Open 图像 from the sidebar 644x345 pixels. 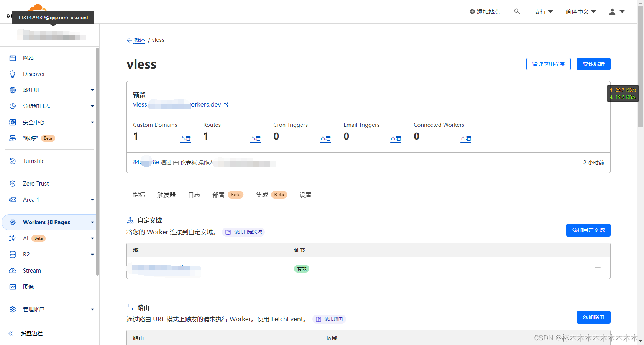(29, 286)
